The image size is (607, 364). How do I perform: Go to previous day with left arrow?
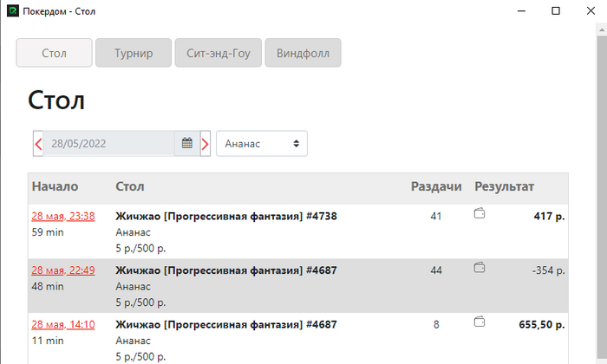38,144
